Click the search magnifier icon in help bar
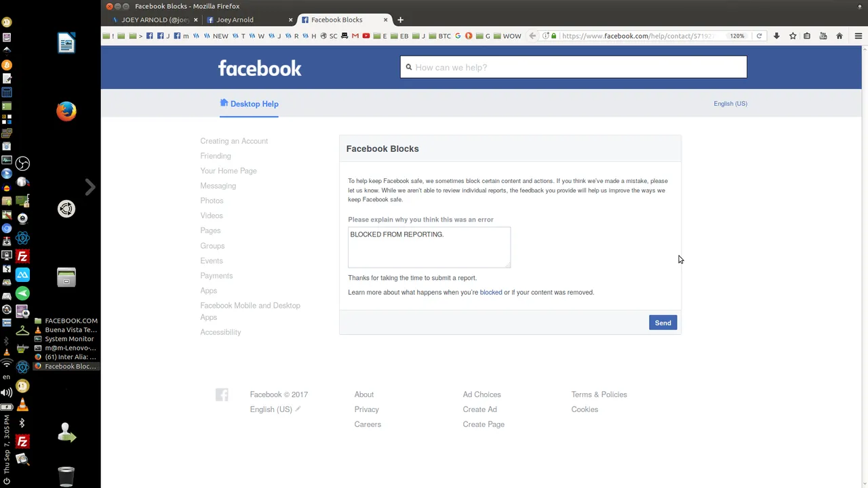The height and width of the screenshot is (488, 868). point(409,67)
